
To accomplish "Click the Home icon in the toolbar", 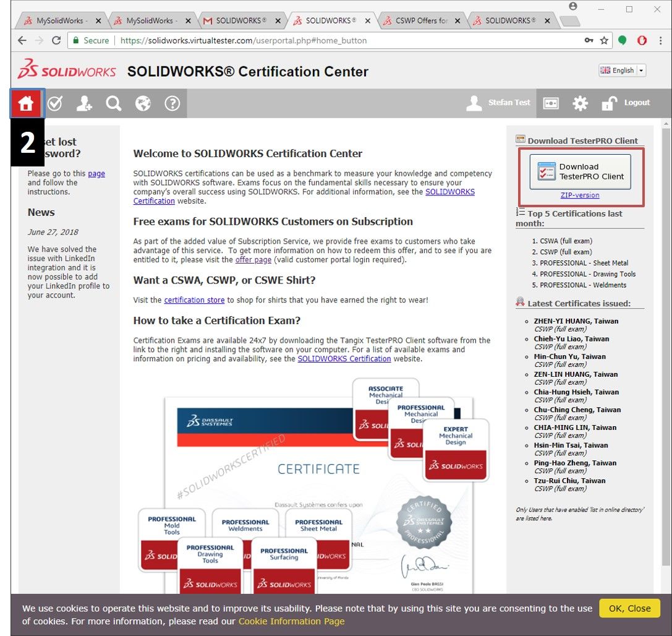I will pos(26,103).
